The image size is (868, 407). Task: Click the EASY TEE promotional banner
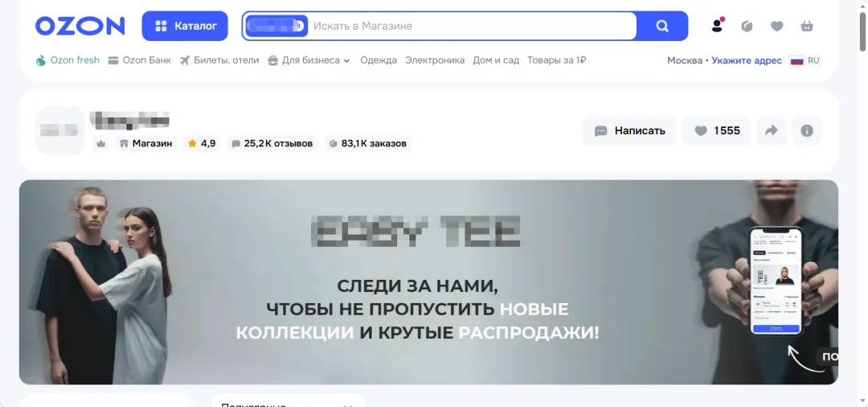click(428, 282)
